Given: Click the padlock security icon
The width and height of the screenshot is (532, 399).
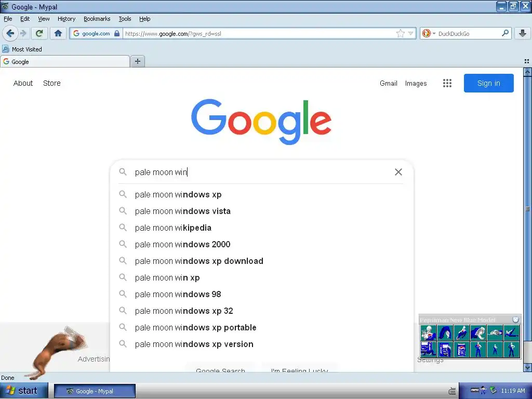Looking at the screenshot, I should click(x=117, y=33).
